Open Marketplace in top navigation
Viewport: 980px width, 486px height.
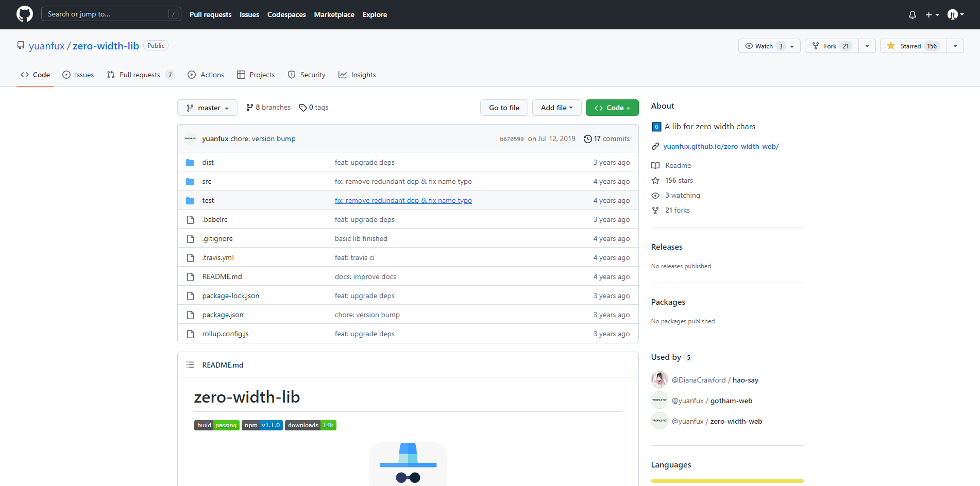tap(334, 14)
